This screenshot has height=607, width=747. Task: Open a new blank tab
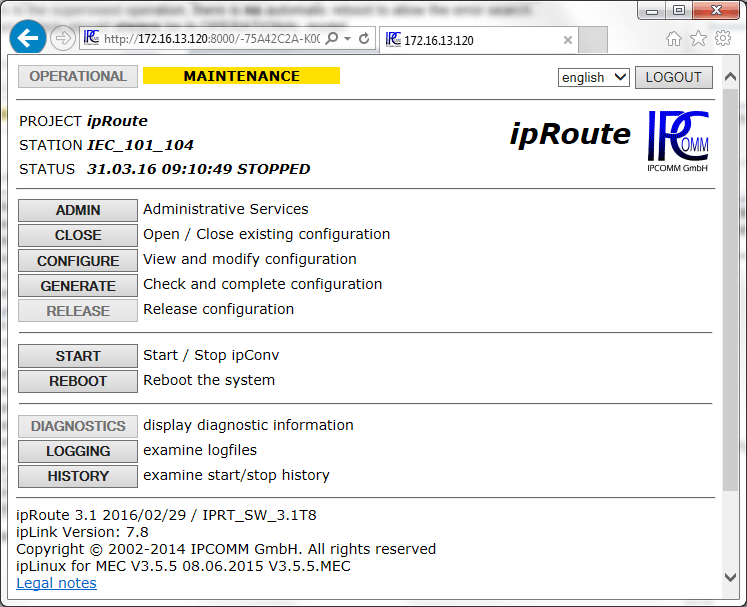click(593, 40)
